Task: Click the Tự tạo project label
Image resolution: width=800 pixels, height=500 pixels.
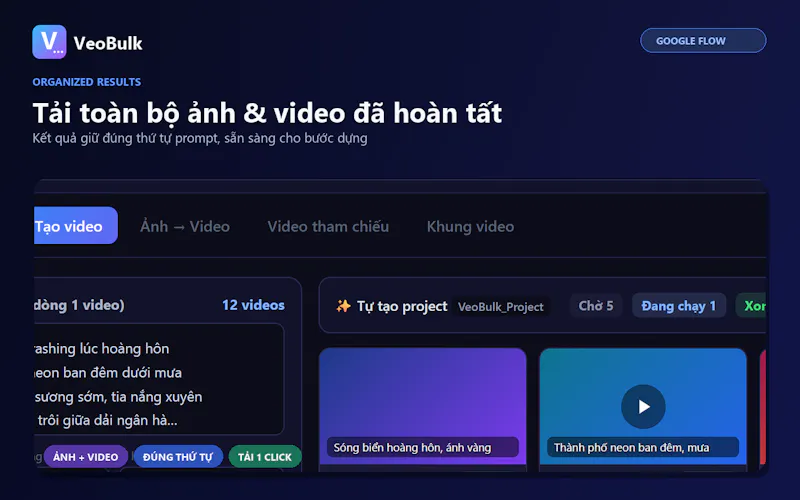Action: click(x=402, y=306)
